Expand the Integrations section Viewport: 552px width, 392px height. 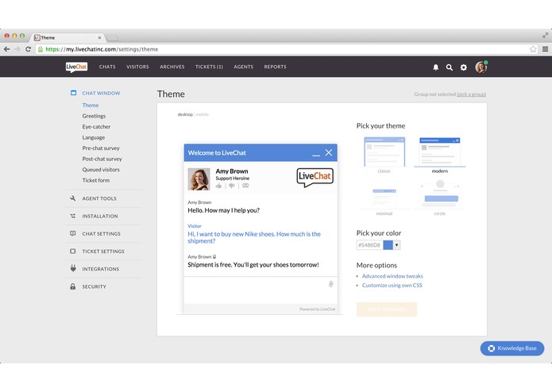click(101, 269)
